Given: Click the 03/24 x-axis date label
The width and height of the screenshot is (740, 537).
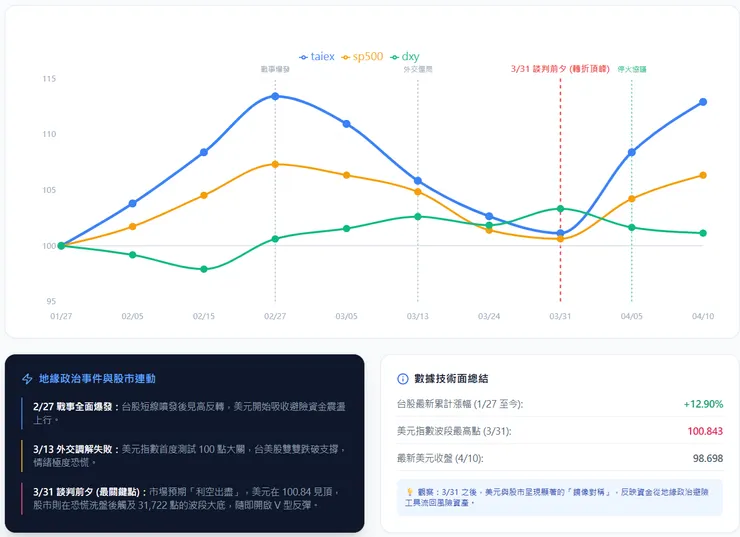Looking at the screenshot, I should (489, 316).
